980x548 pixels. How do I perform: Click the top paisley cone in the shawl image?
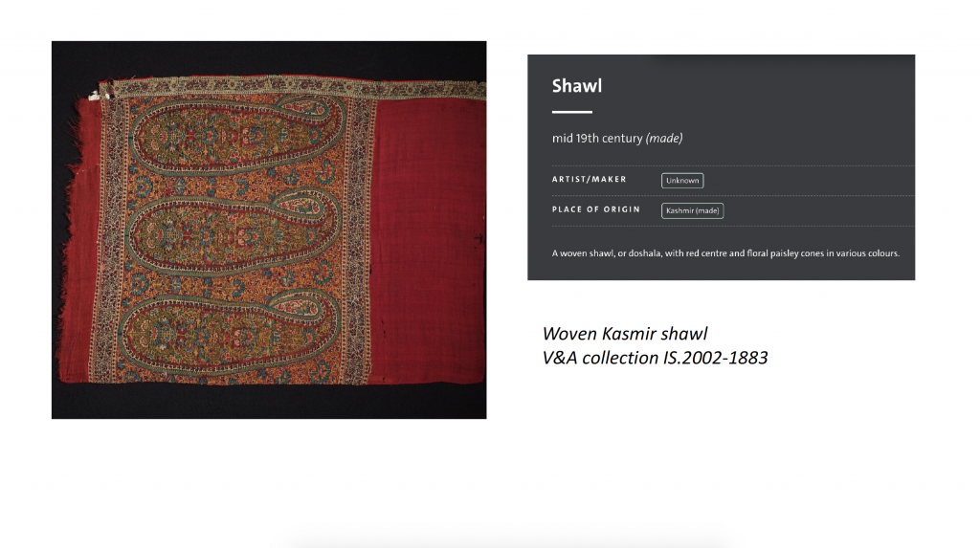point(236,134)
